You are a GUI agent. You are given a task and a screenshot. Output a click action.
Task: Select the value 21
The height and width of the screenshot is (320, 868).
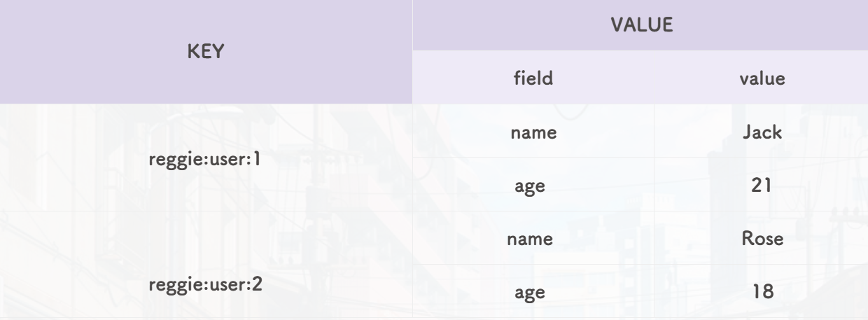coord(762,187)
